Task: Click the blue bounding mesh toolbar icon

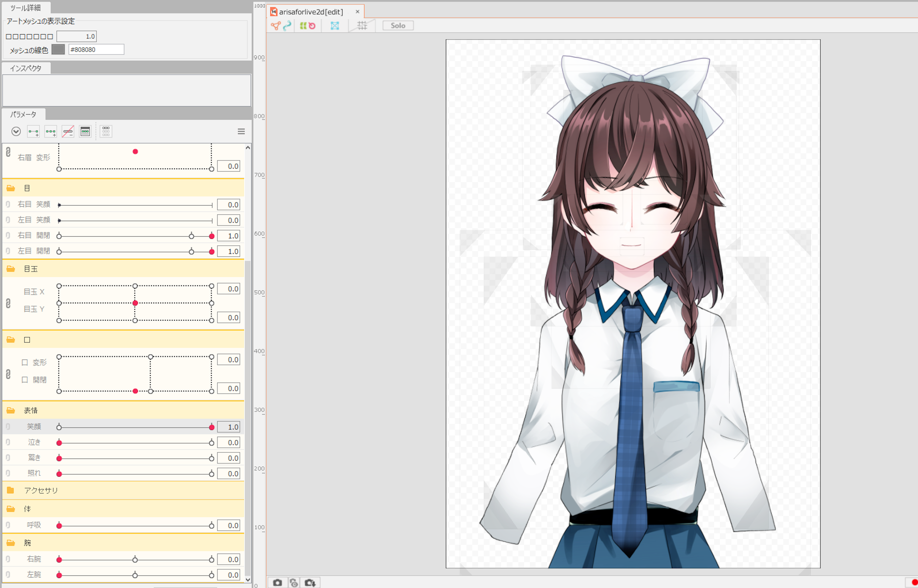Action: (335, 26)
